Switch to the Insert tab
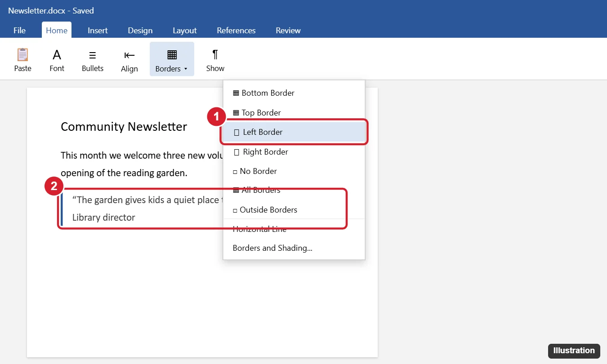Viewport: 607px width, 364px height. click(98, 30)
